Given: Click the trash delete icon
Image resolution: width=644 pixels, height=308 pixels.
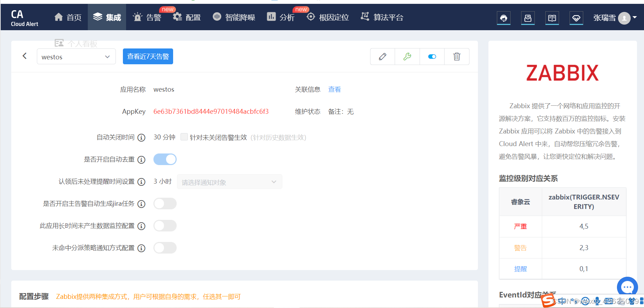Looking at the screenshot, I should [457, 57].
